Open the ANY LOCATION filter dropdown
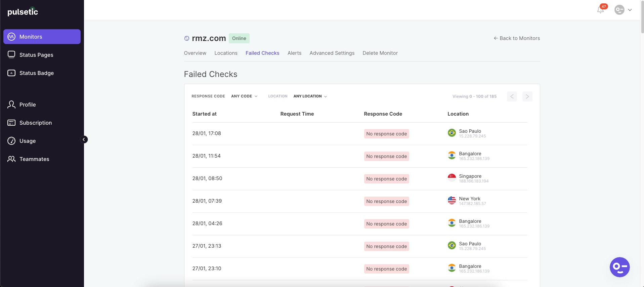 [310, 96]
